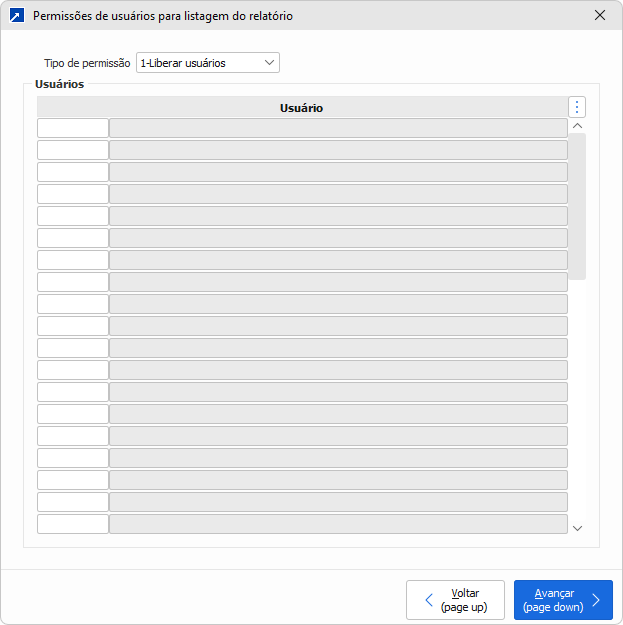
Task: Click the app icon in the title bar
Action: [17, 16]
